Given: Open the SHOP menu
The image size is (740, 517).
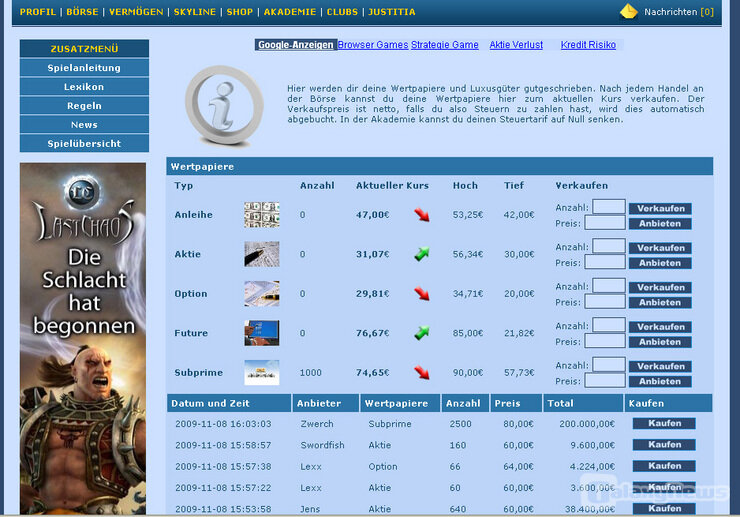Looking at the screenshot, I should pos(240,12).
